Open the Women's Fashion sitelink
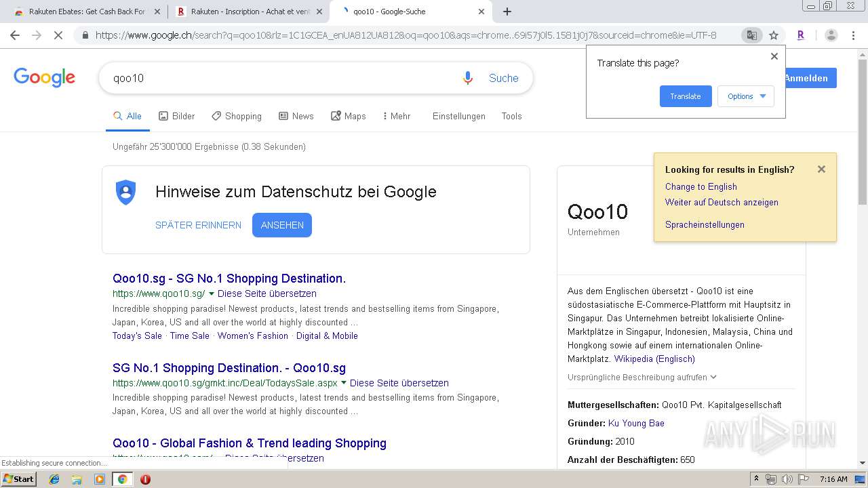Screen dimensions: 868x488 [x=253, y=336]
